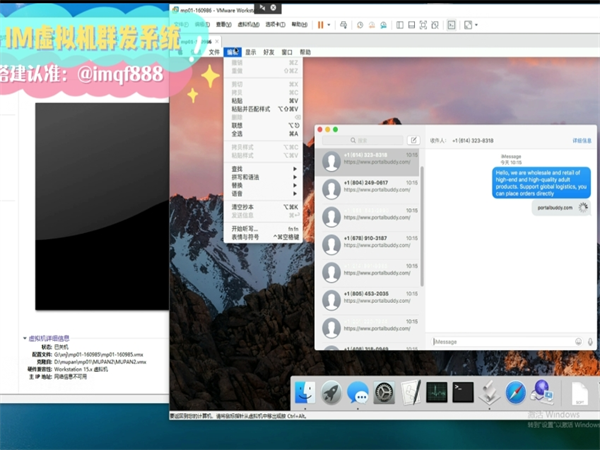The image size is (600, 450).
Task: Click the compose new message icon
Action: pos(413,141)
